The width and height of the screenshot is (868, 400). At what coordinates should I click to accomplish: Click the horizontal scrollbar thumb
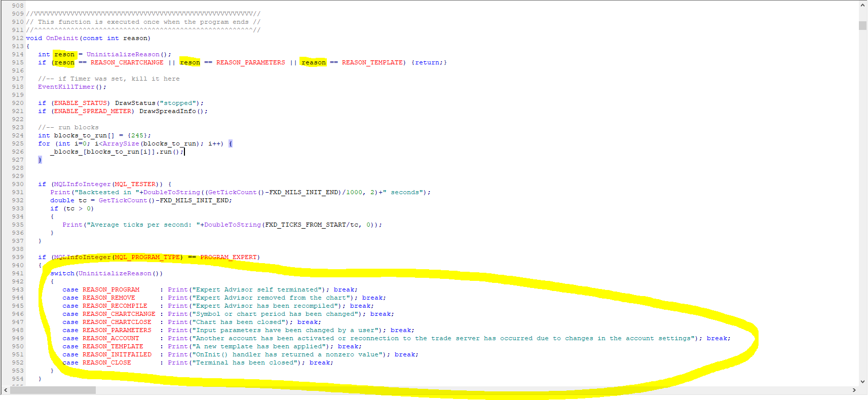[x=53, y=390]
